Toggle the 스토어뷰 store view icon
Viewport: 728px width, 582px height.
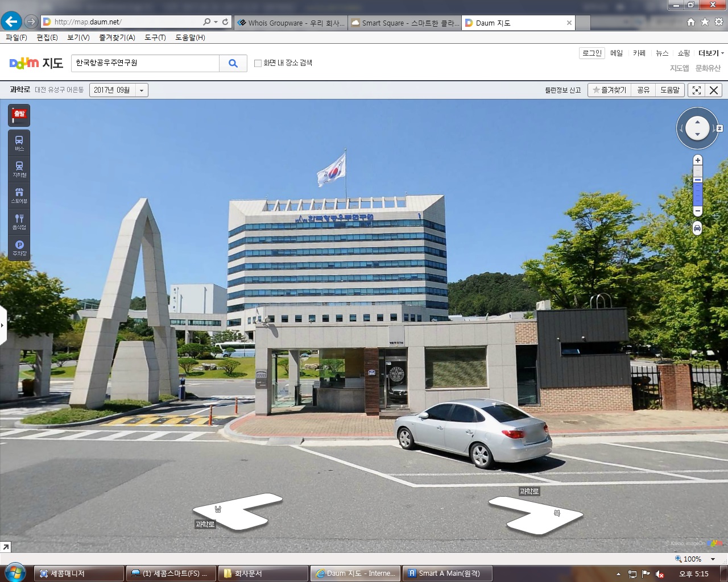(19, 196)
